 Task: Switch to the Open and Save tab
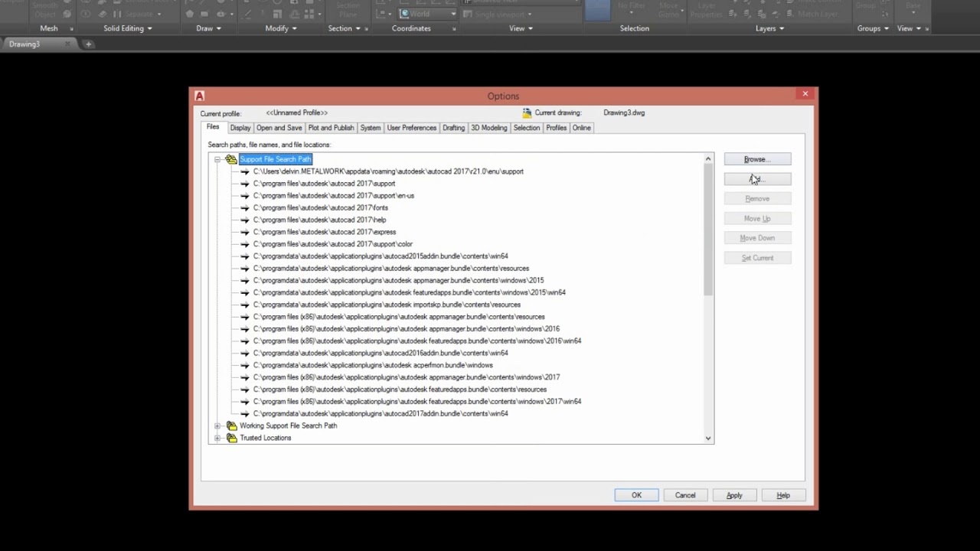point(279,128)
